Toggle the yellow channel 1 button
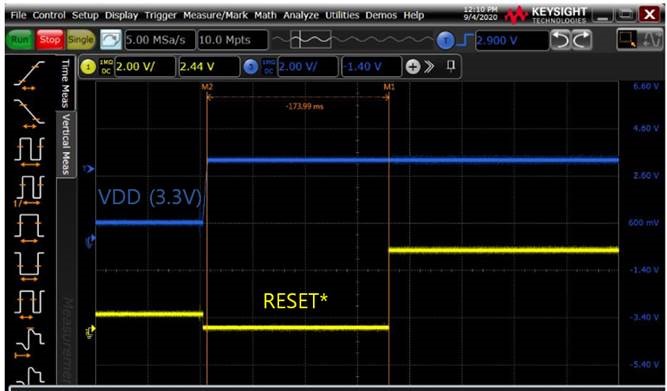This screenshot has width=667, height=391. [88, 67]
